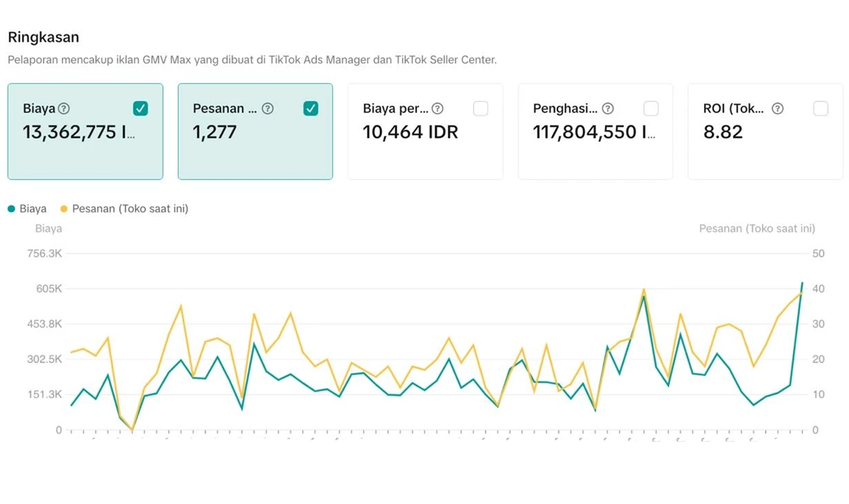The image size is (849, 504).
Task: Open help tooltip for Biaya per metric
Action: coord(437,109)
